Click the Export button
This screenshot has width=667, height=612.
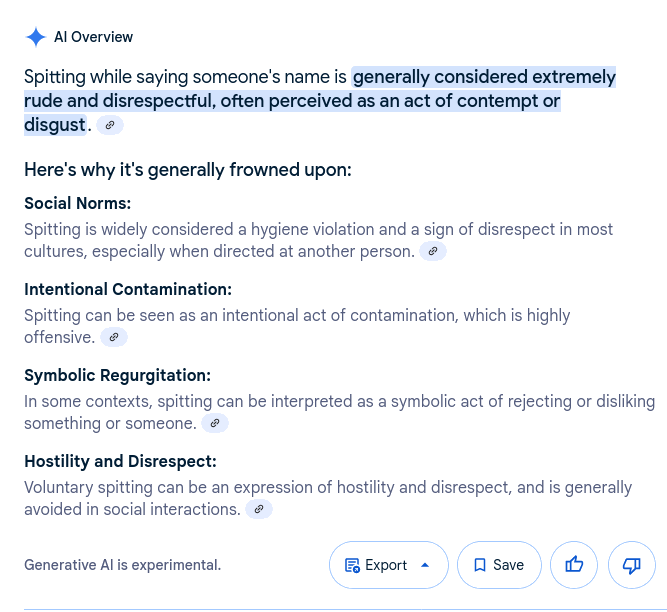[x=389, y=565]
